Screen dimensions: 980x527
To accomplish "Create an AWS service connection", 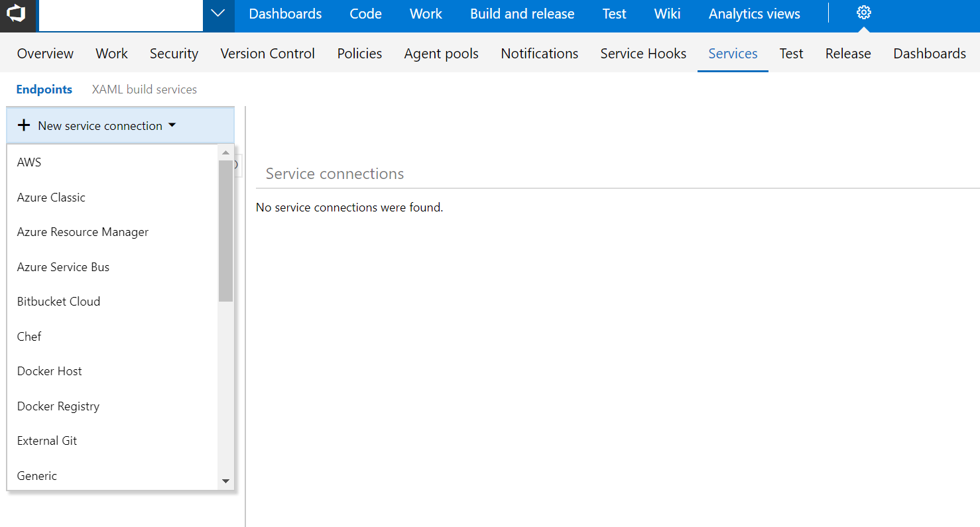I will click(29, 162).
